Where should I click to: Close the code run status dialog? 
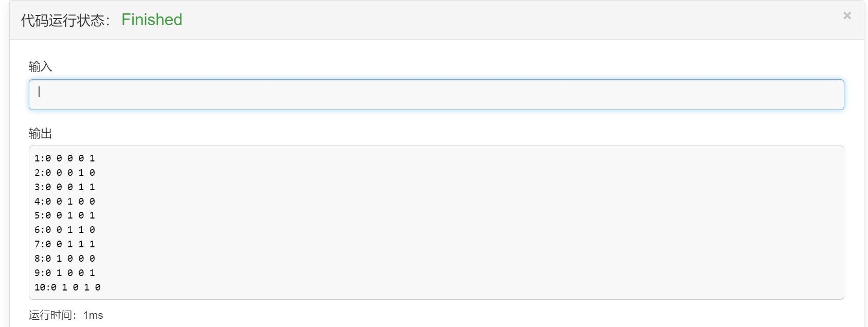click(847, 16)
